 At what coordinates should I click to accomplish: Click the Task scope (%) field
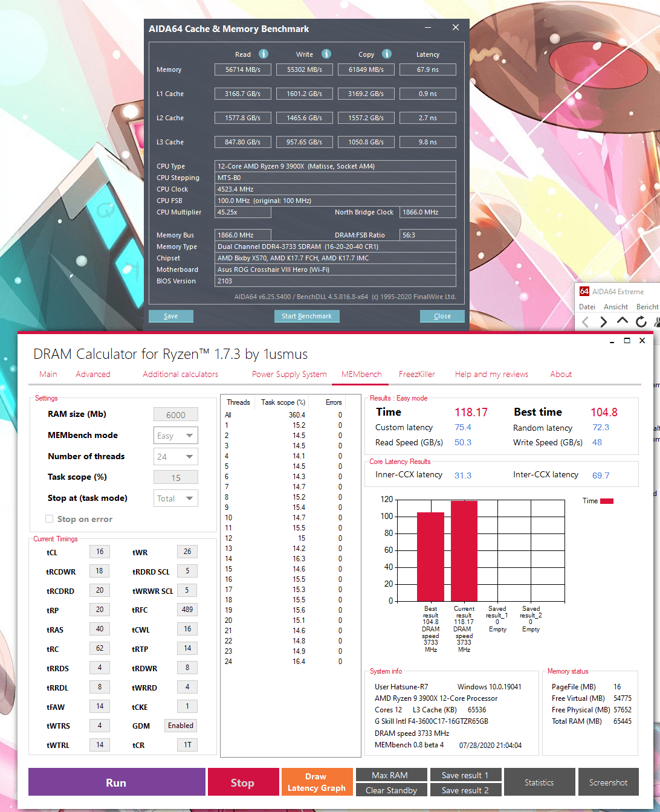tap(176, 478)
